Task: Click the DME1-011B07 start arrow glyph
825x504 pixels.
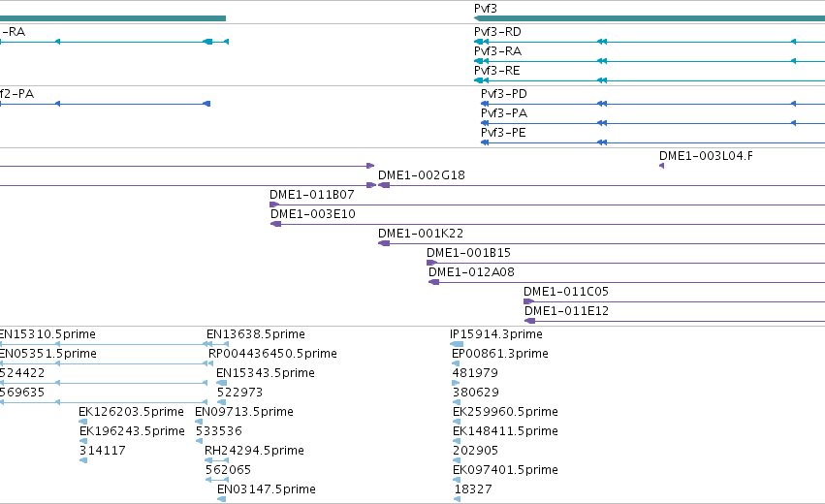Action: [274, 205]
